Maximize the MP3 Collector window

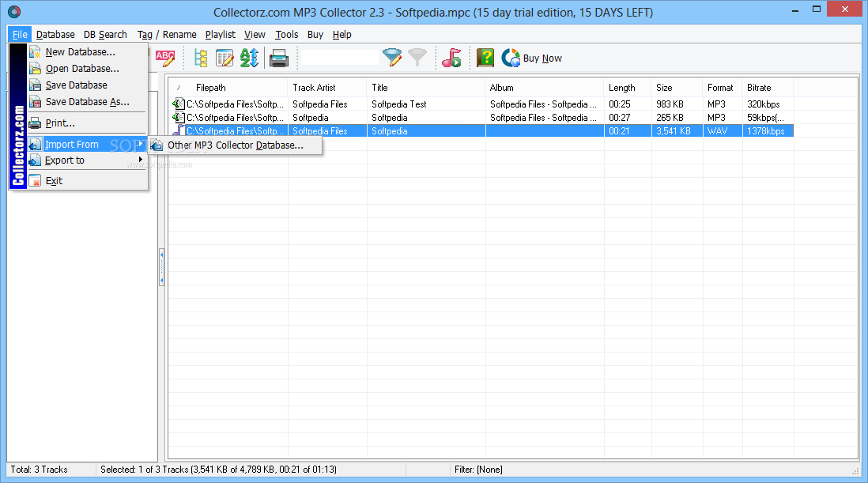(816, 9)
